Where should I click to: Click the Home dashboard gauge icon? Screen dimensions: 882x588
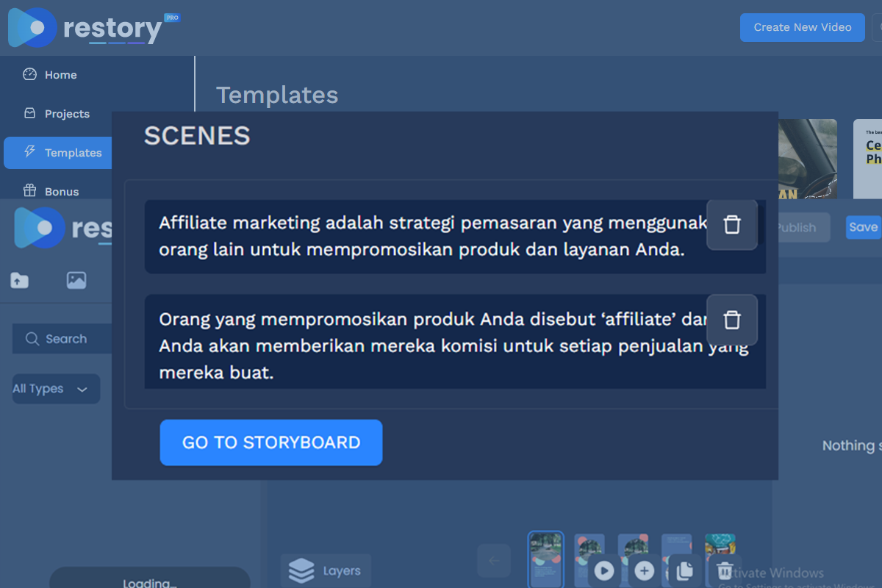pyautogui.click(x=29, y=74)
